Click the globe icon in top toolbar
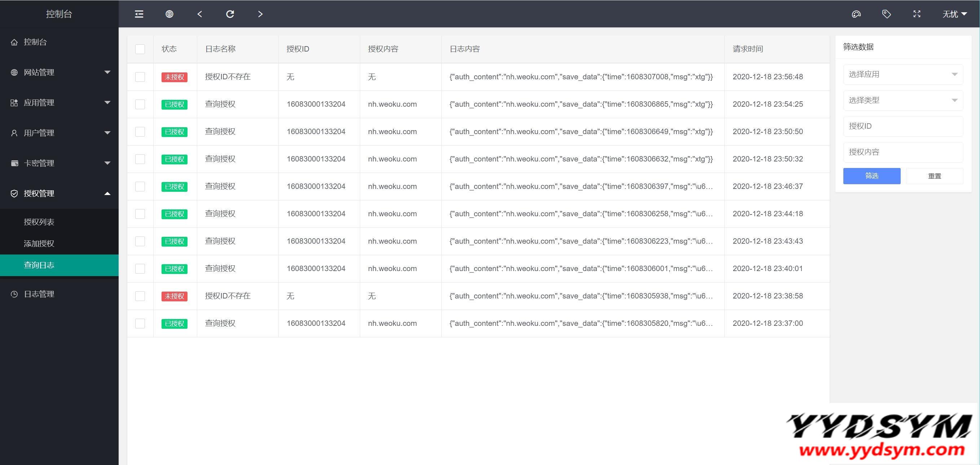 pos(169,14)
